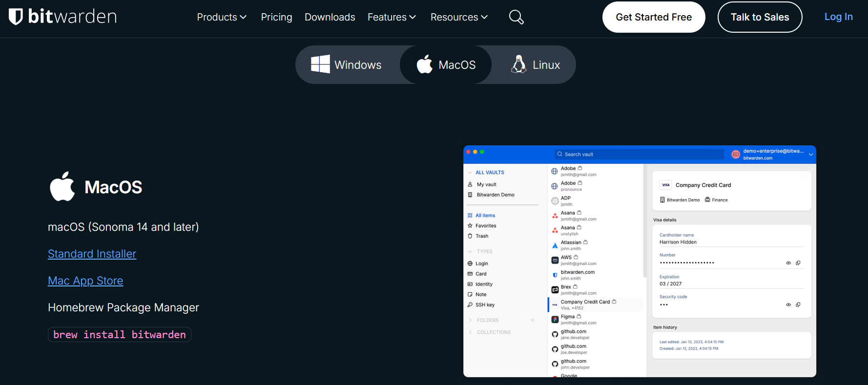Open the Features dropdown menu
This screenshot has width=868, height=385.
click(x=392, y=17)
